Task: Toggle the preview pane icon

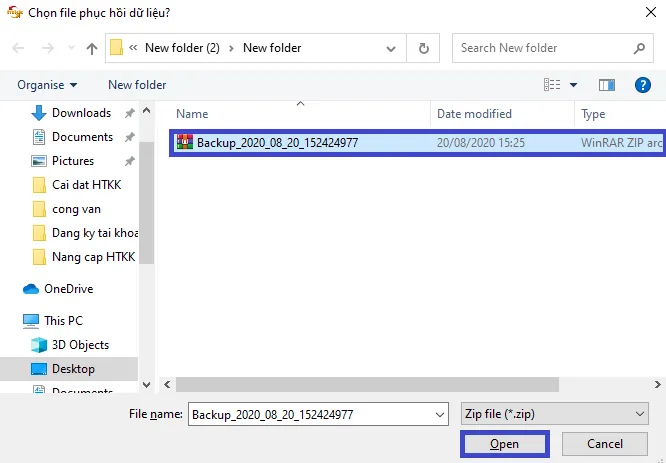Action: (x=607, y=85)
